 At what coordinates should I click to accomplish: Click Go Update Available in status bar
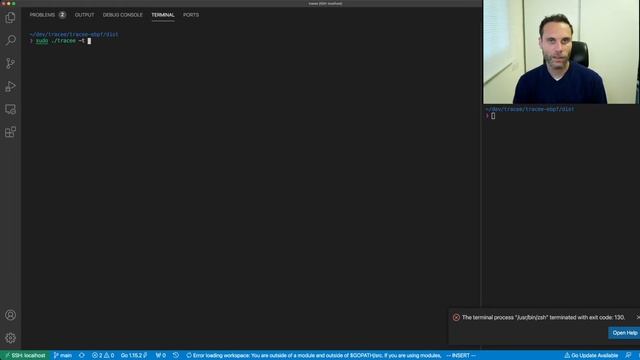591,356
